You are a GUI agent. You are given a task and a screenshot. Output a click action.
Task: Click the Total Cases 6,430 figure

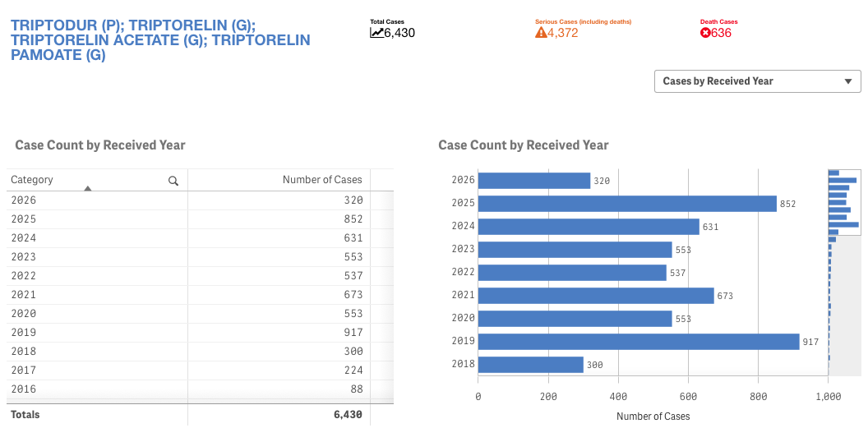pyautogui.click(x=399, y=33)
